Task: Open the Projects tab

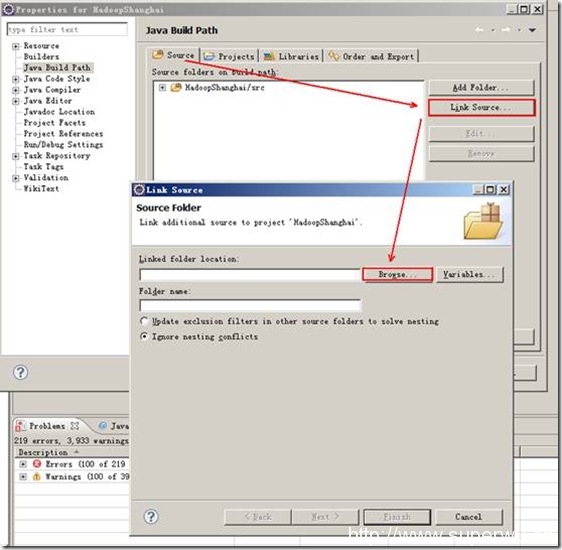Action: (x=229, y=56)
